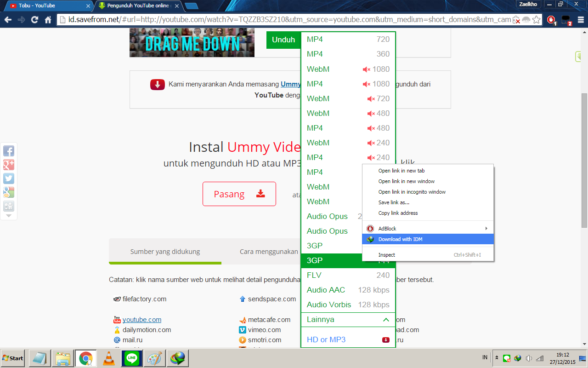Click the red Ummy download icon in the recommendation box
The image size is (588, 368).
point(158,85)
